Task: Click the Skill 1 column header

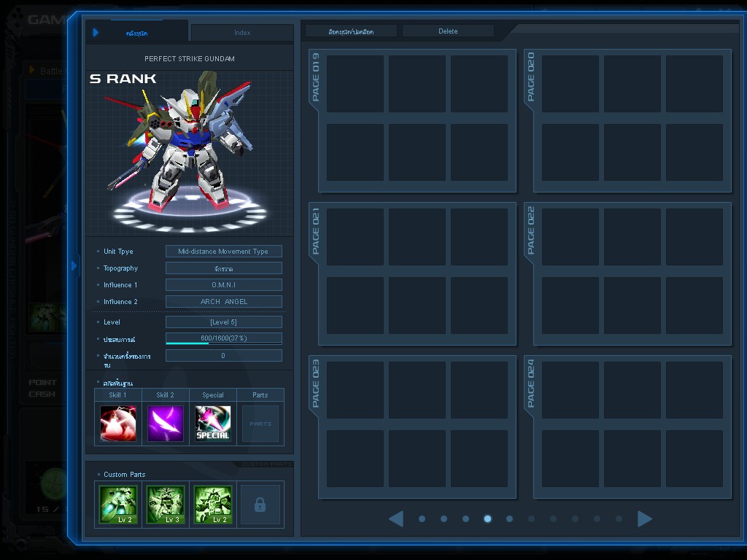Action: click(x=117, y=394)
